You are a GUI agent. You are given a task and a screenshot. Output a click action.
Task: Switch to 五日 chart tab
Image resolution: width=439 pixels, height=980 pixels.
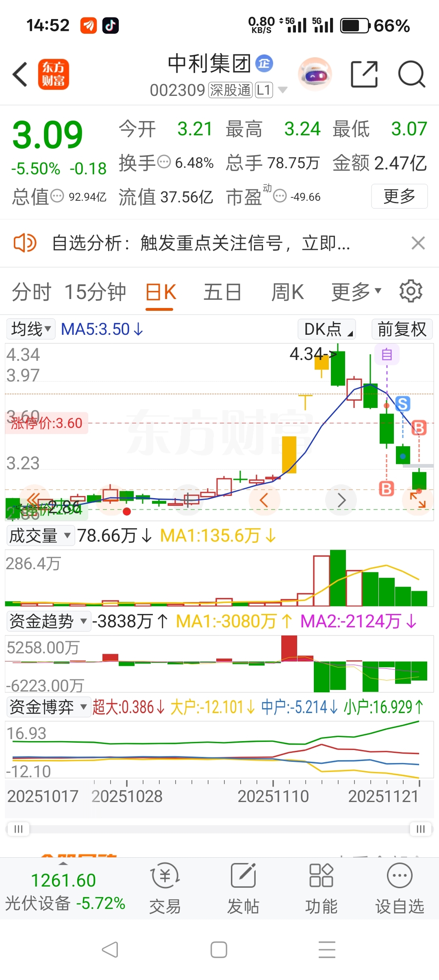[x=223, y=292]
